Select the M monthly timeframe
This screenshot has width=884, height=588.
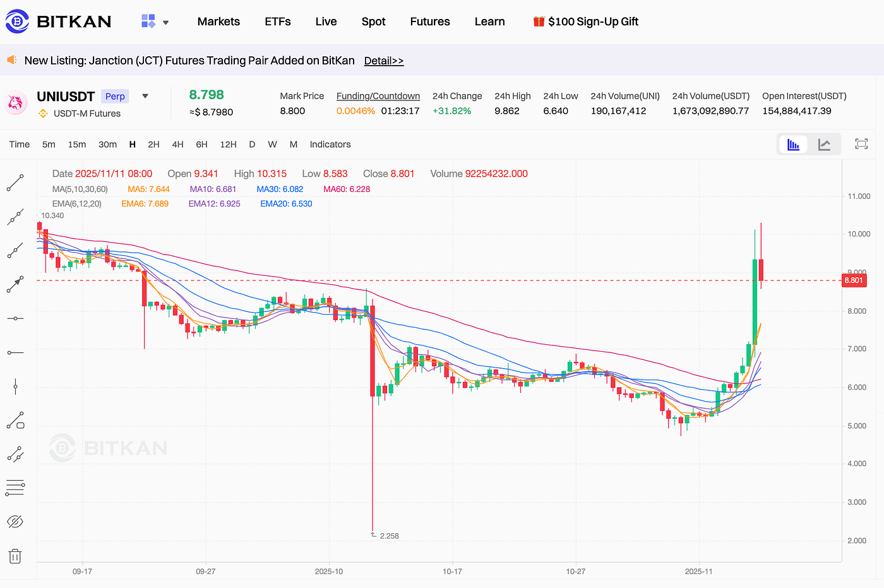click(x=294, y=145)
